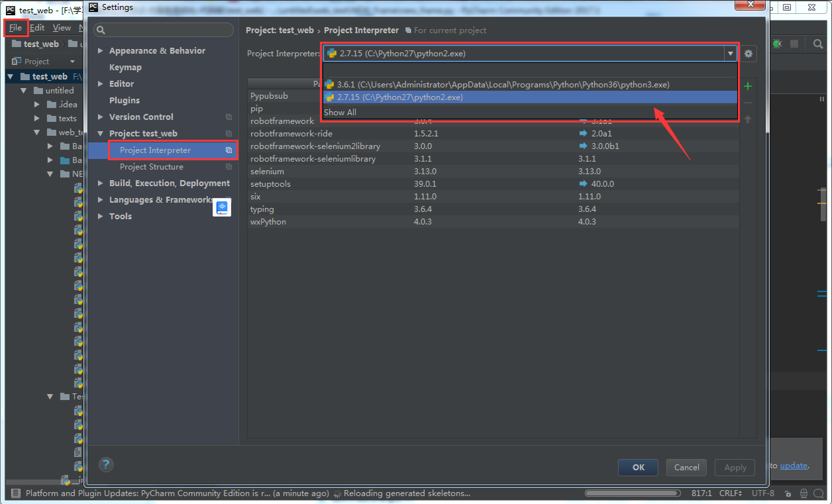This screenshot has height=504, width=832.
Task: Click the copy icon beside Project Structure
Action: pyautogui.click(x=229, y=167)
